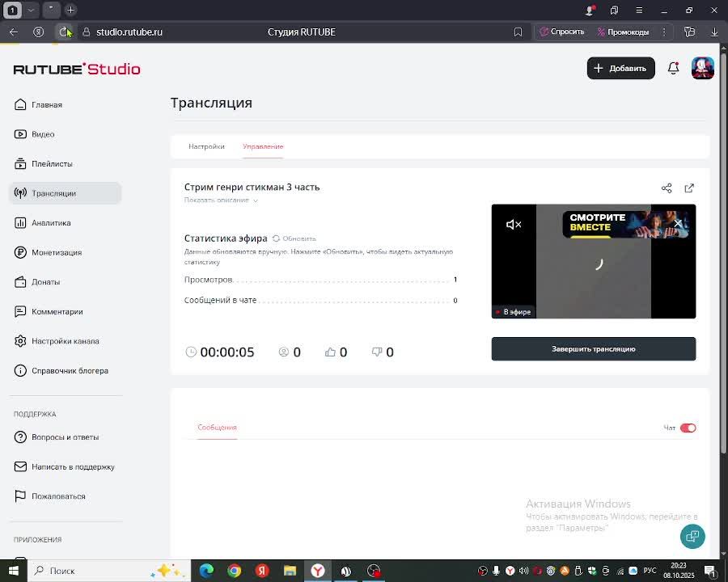Open Донаты in the sidebar
The image size is (728, 582).
pos(37,282)
